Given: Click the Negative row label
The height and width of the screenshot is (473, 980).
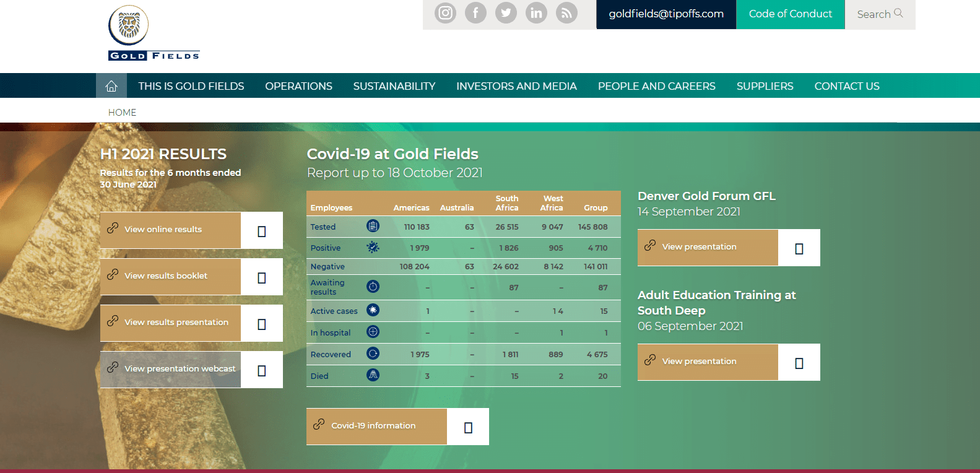Looking at the screenshot, I should [327, 266].
